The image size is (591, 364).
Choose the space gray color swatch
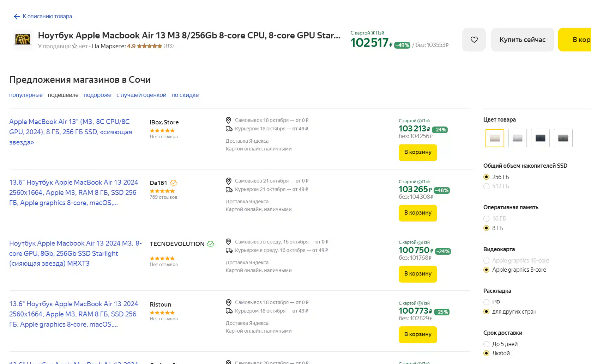click(563, 138)
